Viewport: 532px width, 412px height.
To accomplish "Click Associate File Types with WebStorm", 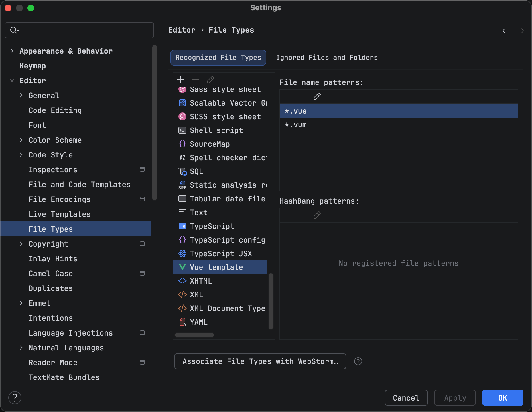I will point(260,361).
